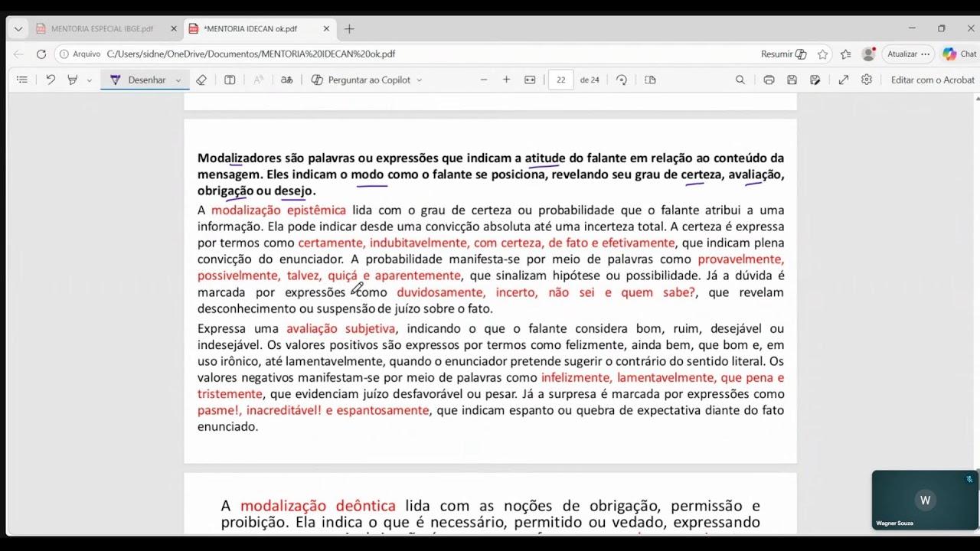Viewport: 980px width, 551px height.
Task: Click the vertical scrollbar thumb
Action: point(977,478)
